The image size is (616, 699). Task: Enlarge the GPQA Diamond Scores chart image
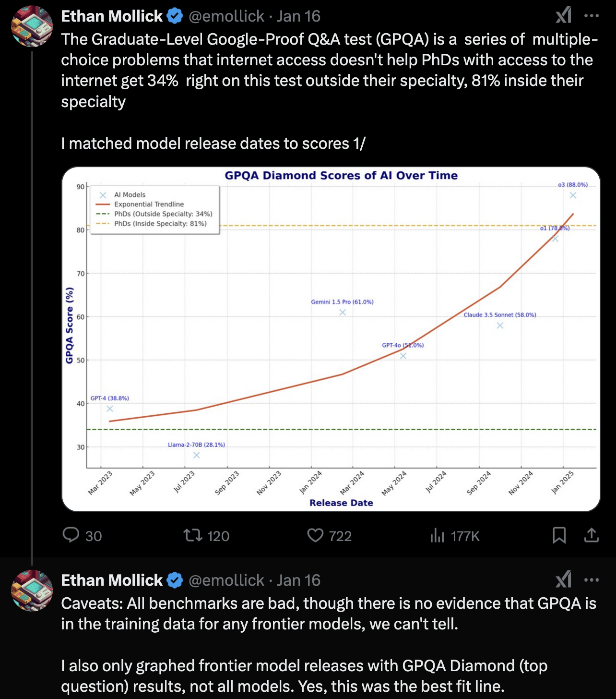pyautogui.click(x=331, y=339)
